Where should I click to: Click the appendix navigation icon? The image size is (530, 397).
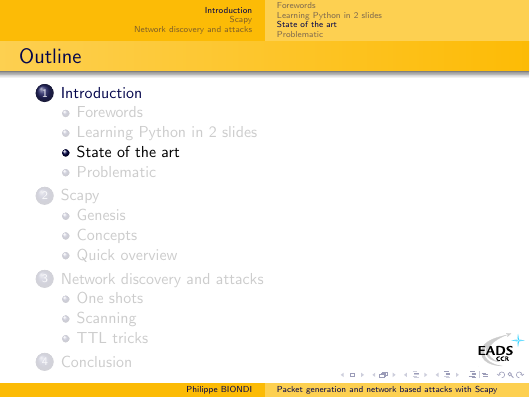(485, 375)
